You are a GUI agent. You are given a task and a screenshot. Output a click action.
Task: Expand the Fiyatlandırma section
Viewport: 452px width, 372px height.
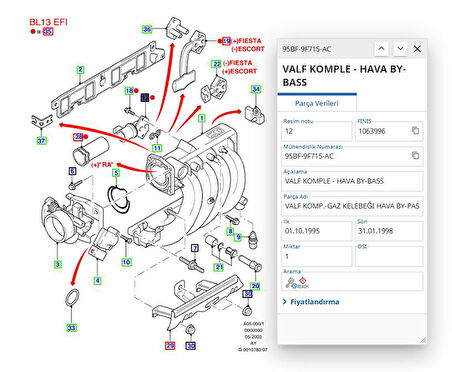tap(311, 302)
